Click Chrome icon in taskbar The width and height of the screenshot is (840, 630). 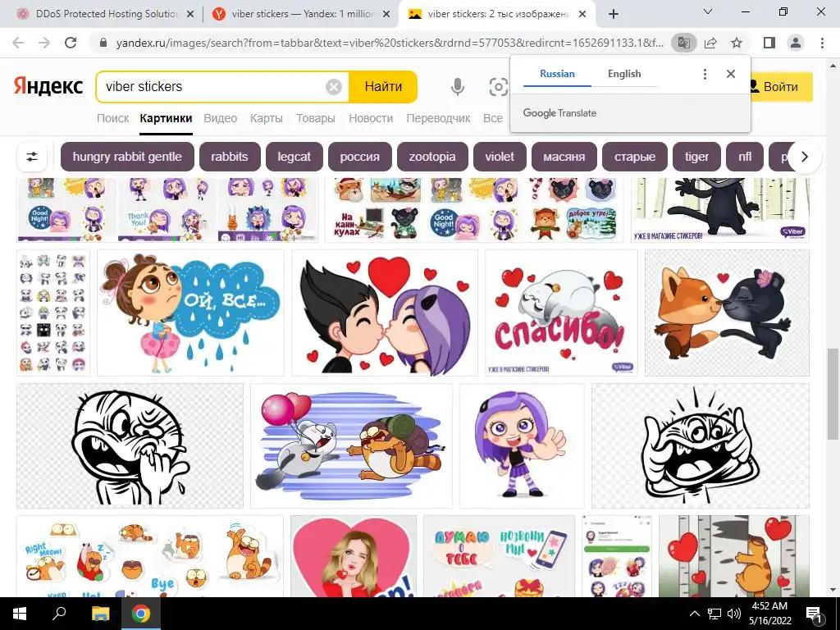click(x=141, y=614)
